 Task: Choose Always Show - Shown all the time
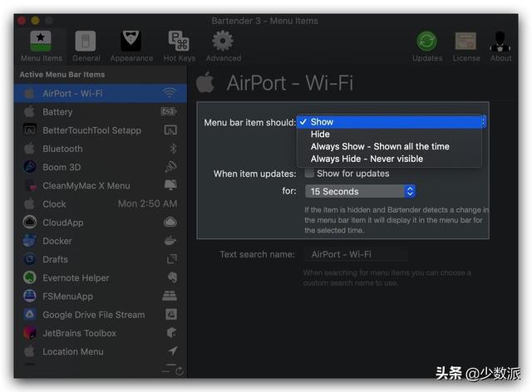pyautogui.click(x=390, y=146)
